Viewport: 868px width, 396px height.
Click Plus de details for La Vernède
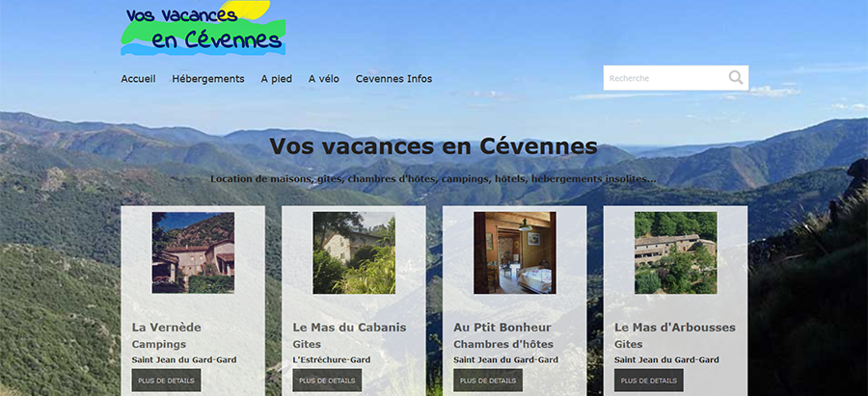[166, 381]
